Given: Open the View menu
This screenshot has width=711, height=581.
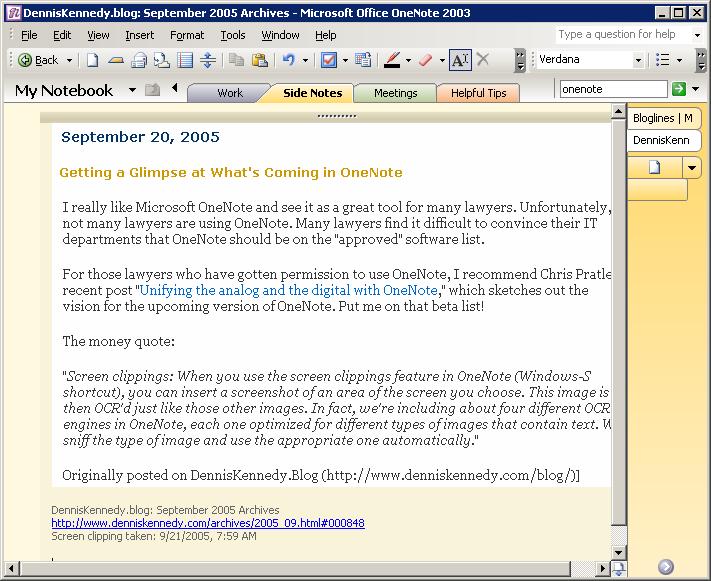Looking at the screenshot, I should point(98,35).
